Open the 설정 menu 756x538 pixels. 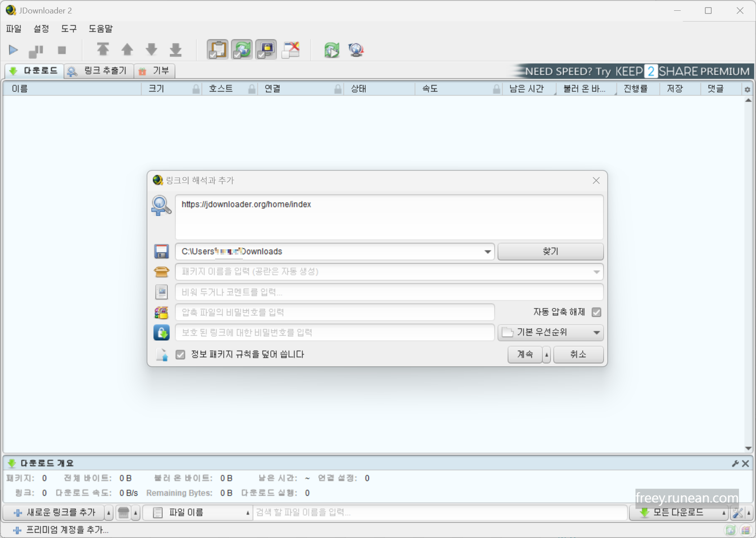(41, 29)
